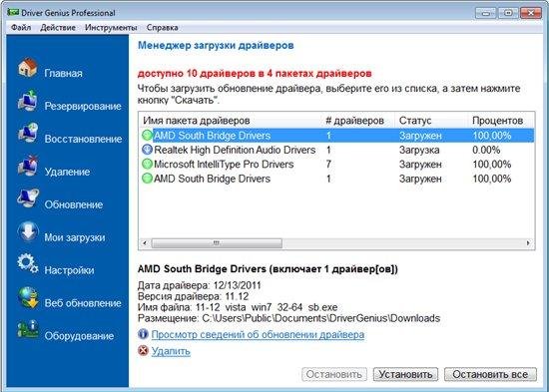Viewport: 549px width, 392px height.
Task: Click the list's scroll left arrow
Action: click(145, 243)
